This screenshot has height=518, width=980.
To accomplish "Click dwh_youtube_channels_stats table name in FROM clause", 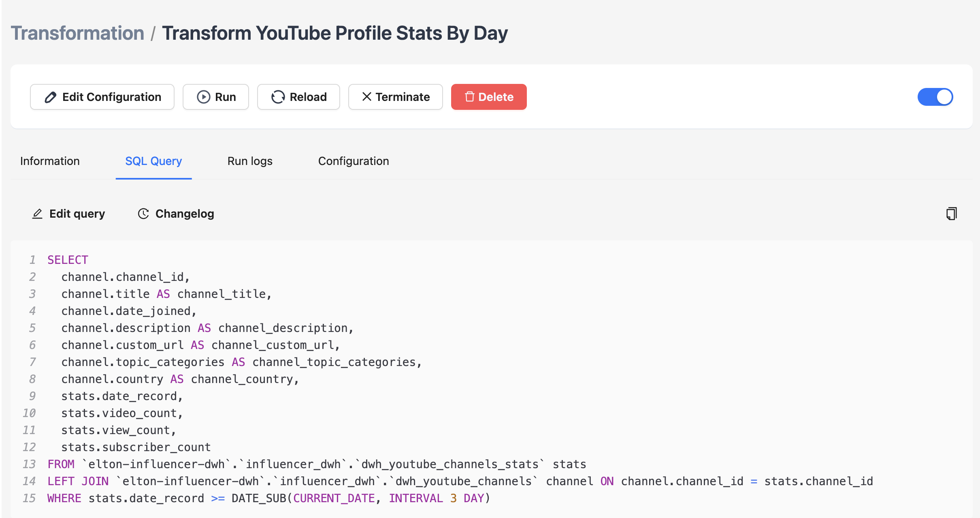I will click(450, 464).
